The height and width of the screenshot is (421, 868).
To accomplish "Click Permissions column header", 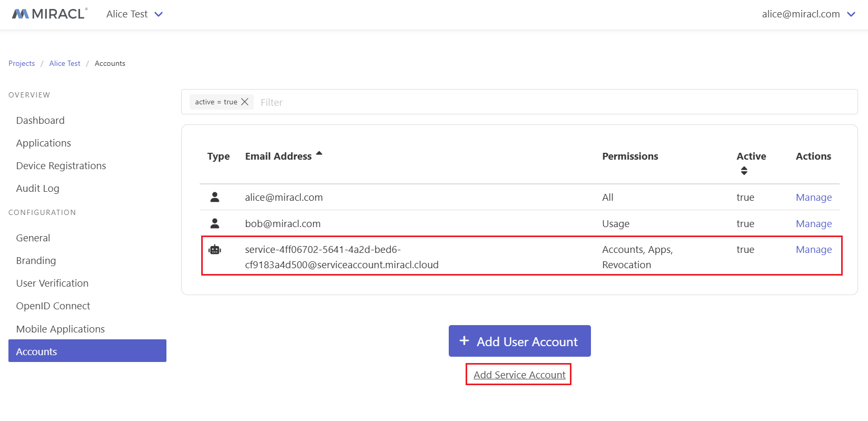I will coord(630,156).
